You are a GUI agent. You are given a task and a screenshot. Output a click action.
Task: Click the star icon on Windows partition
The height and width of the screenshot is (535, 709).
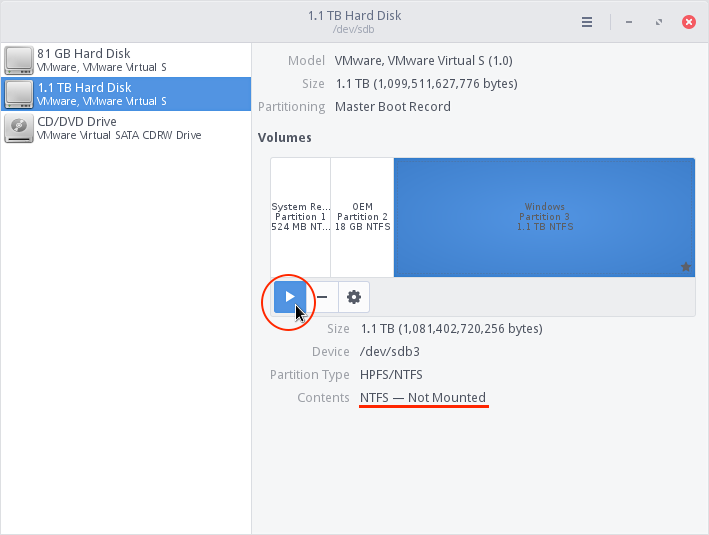click(x=685, y=267)
